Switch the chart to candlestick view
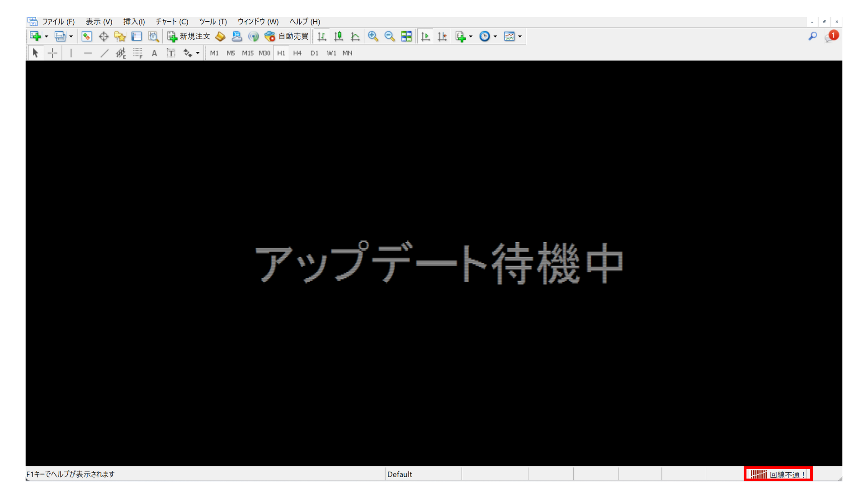The width and height of the screenshot is (868, 488). click(x=338, y=36)
